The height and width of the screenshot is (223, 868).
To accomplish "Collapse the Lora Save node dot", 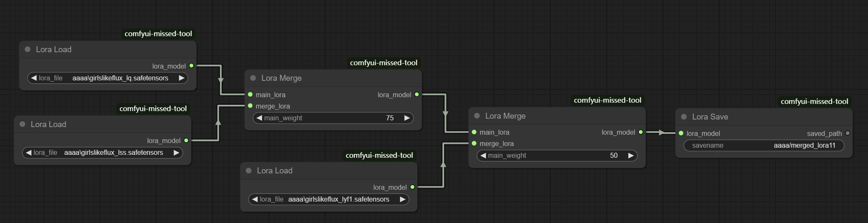I will tap(684, 117).
